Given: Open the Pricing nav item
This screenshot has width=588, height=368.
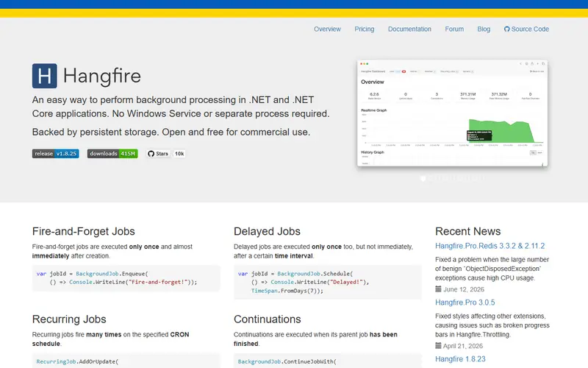Looking at the screenshot, I should pos(365,29).
